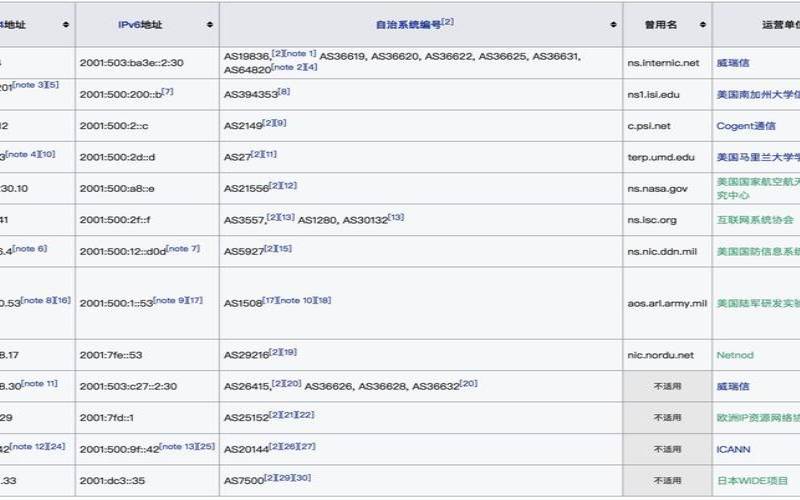
Task: Open reference [15] after AS5927
Action: pos(284,248)
